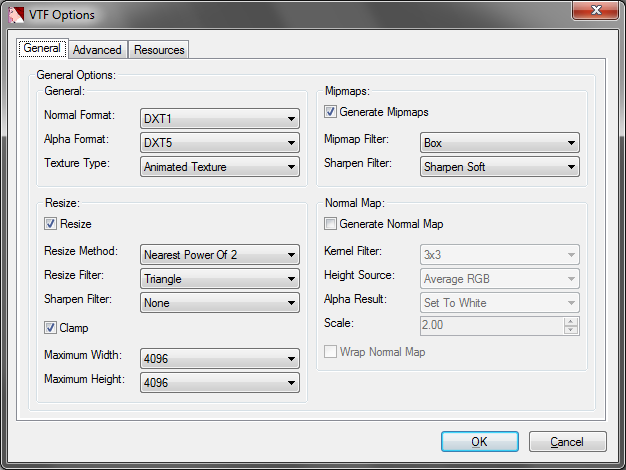The width and height of the screenshot is (626, 470).
Task: Select the General tab
Action: (x=43, y=48)
